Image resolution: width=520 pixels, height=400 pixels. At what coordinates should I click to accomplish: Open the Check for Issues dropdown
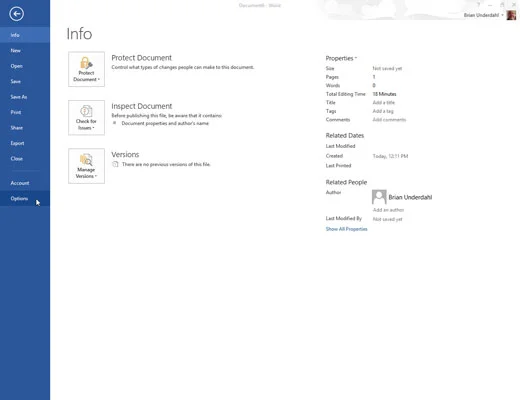pos(86,118)
